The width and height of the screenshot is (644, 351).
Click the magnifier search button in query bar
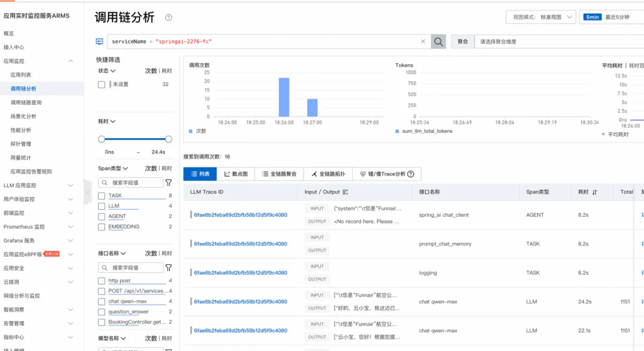[x=438, y=42]
